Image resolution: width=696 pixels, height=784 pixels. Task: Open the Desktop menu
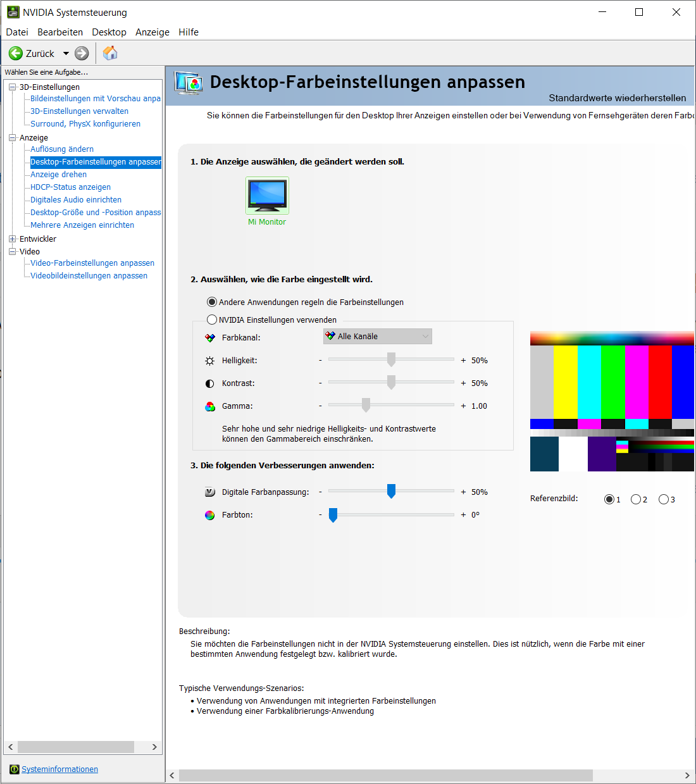(109, 32)
